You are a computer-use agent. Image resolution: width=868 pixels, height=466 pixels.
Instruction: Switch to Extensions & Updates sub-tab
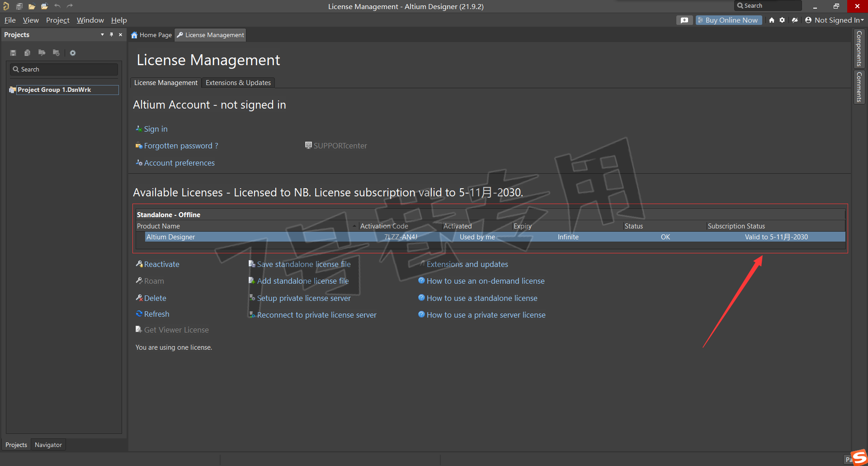(x=238, y=83)
